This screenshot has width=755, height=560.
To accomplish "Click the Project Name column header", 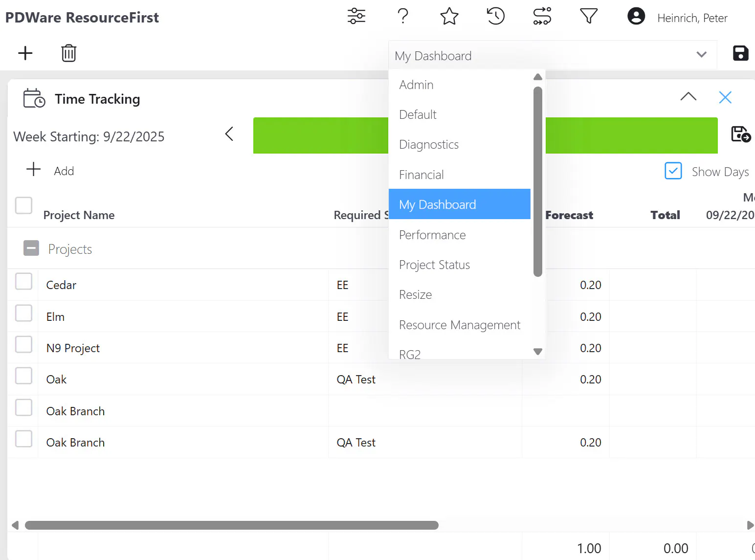I will (x=79, y=215).
